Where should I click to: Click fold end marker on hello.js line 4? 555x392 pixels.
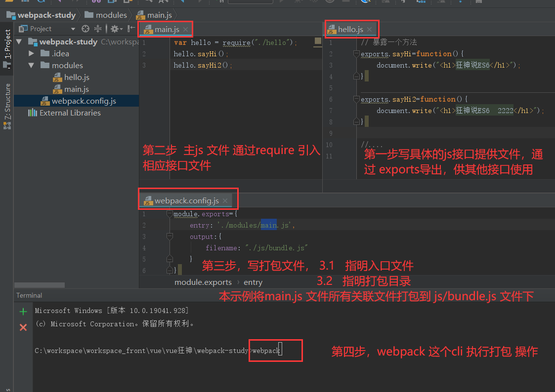click(356, 77)
